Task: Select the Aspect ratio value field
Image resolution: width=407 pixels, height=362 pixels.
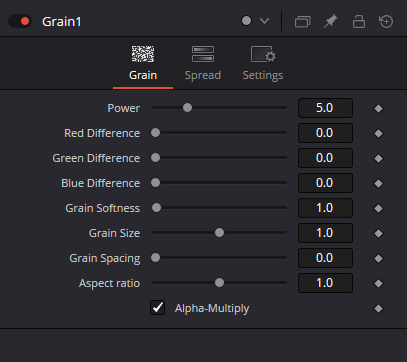Action: [x=325, y=283]
